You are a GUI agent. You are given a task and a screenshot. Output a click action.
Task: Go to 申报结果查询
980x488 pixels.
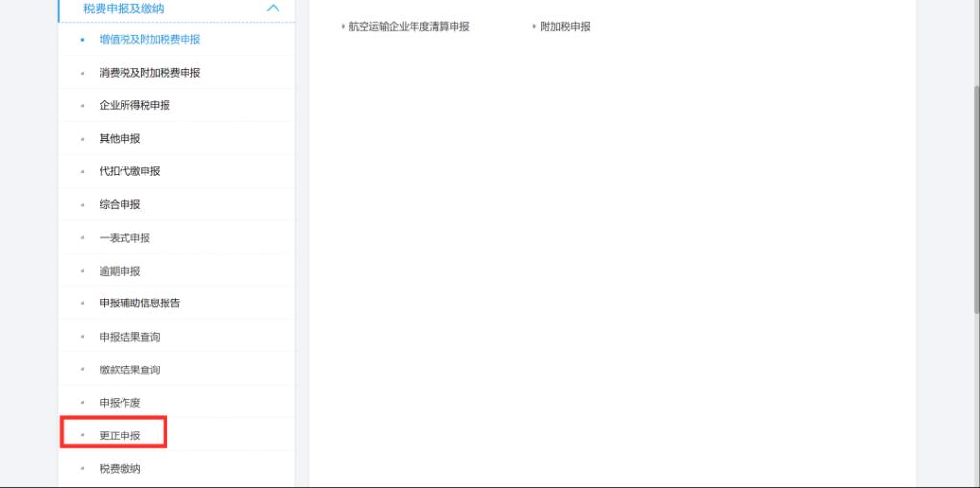point(130,337)
